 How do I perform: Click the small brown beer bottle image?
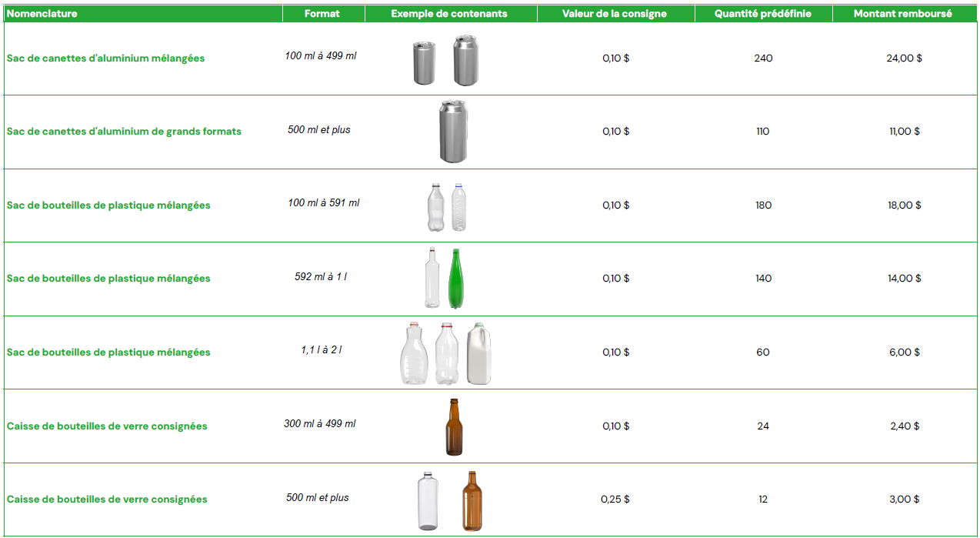pos(454,427)
